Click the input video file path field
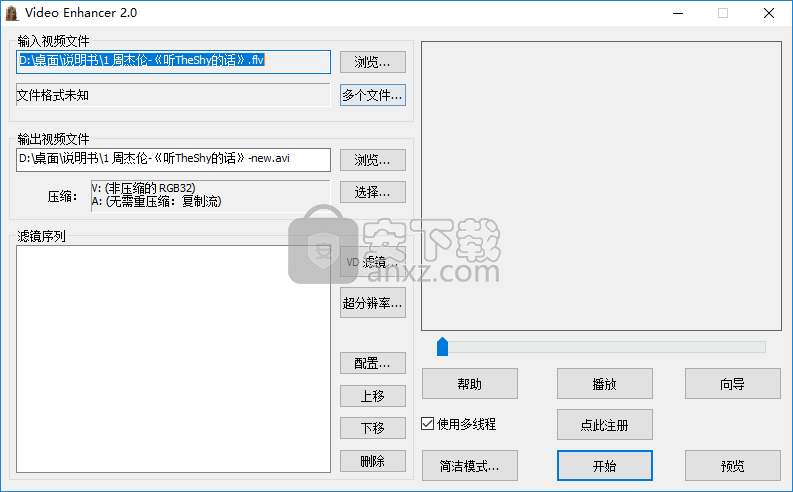 pyautogui.click(x=173, y=62)
